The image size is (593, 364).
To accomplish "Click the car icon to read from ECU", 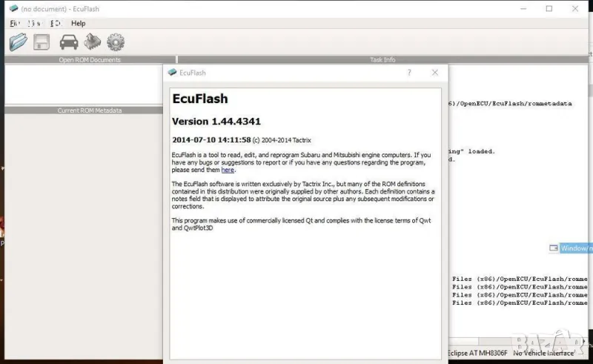I will tap(69, 42).
